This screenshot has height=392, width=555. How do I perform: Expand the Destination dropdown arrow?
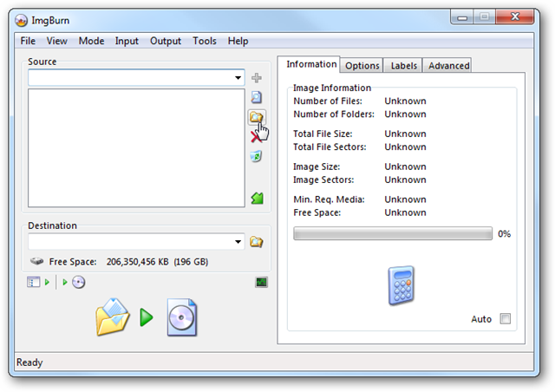pyautogui.click(x=238, y=242)
